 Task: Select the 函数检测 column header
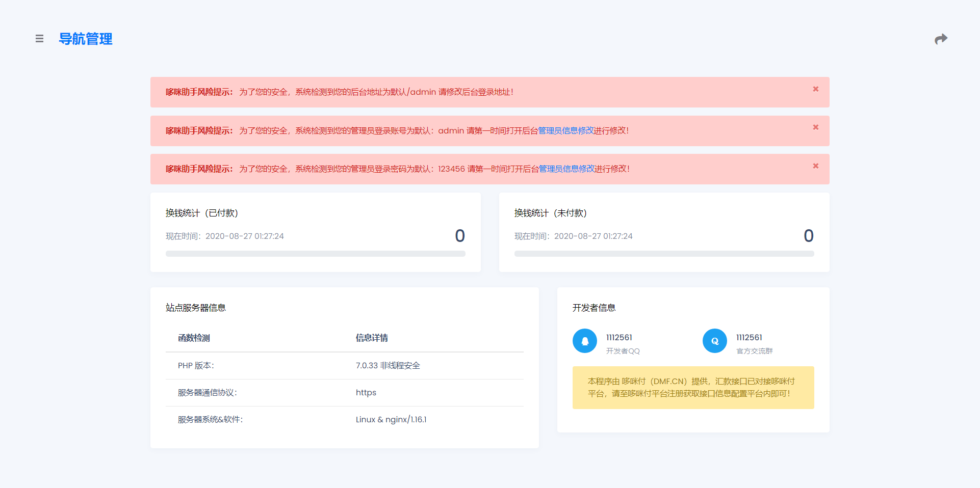click(x=194, y=338)
